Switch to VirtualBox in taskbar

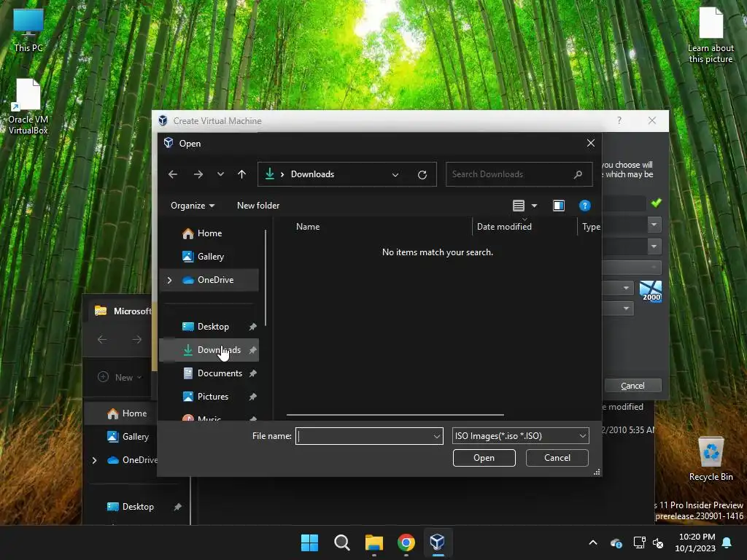438,542
